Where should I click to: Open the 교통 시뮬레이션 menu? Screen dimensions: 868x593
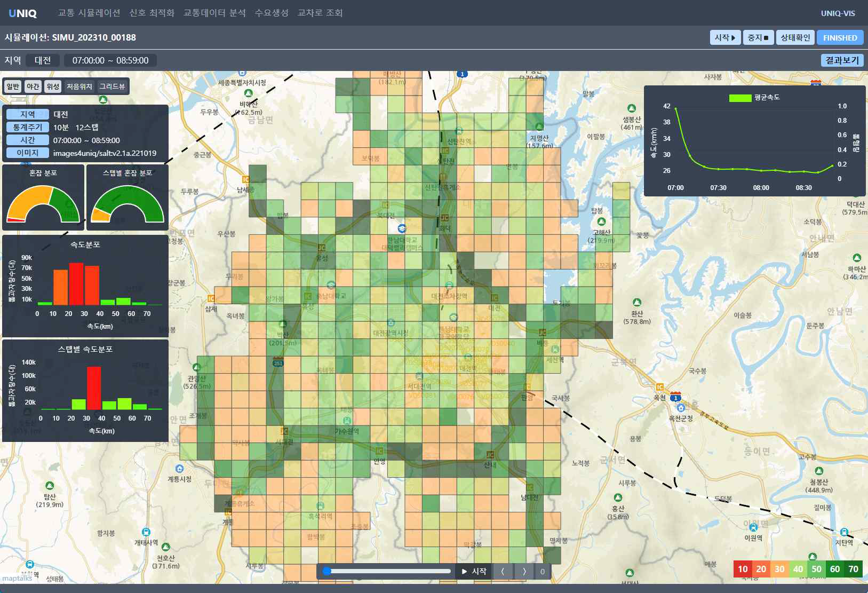pos(89,13)
